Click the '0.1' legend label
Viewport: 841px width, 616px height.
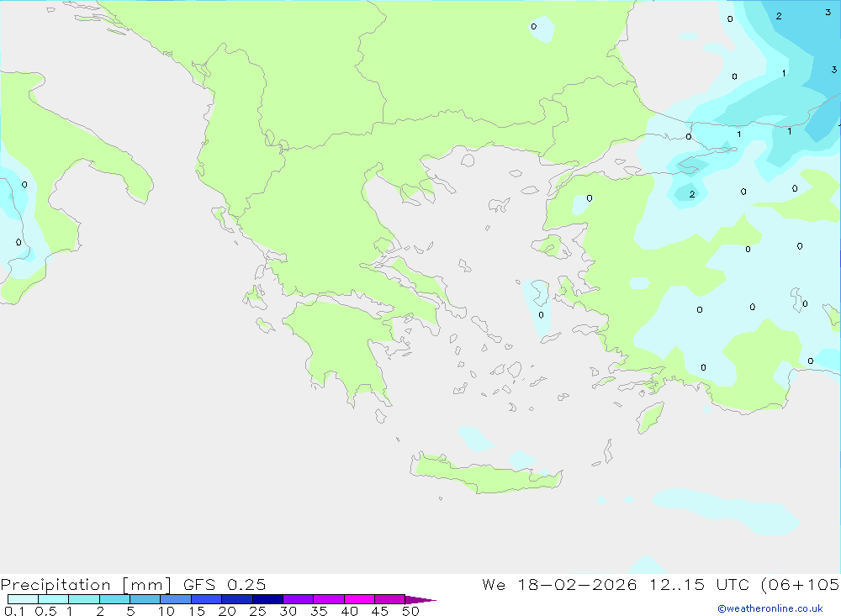point(14,611)
